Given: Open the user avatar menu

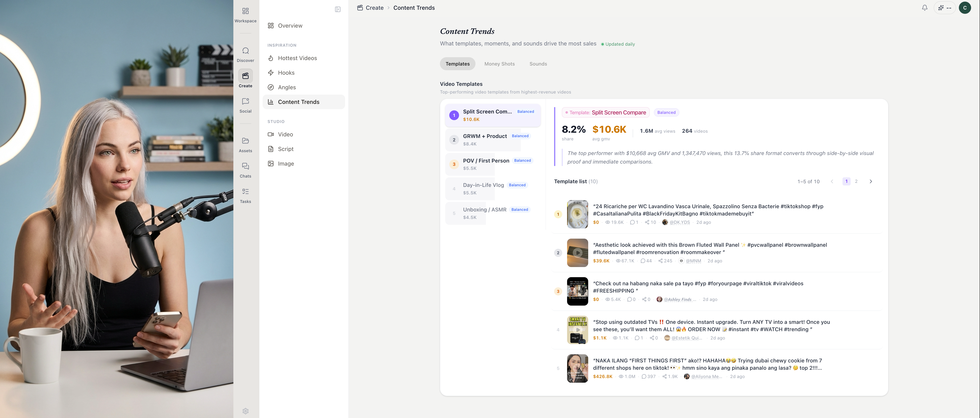Looking at the screenshot, I should 965,8.
